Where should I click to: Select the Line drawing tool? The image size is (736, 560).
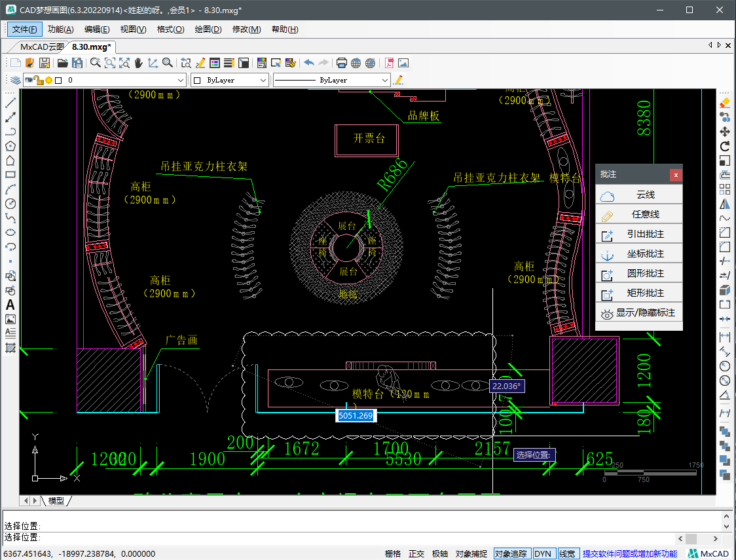coord(10,103)
